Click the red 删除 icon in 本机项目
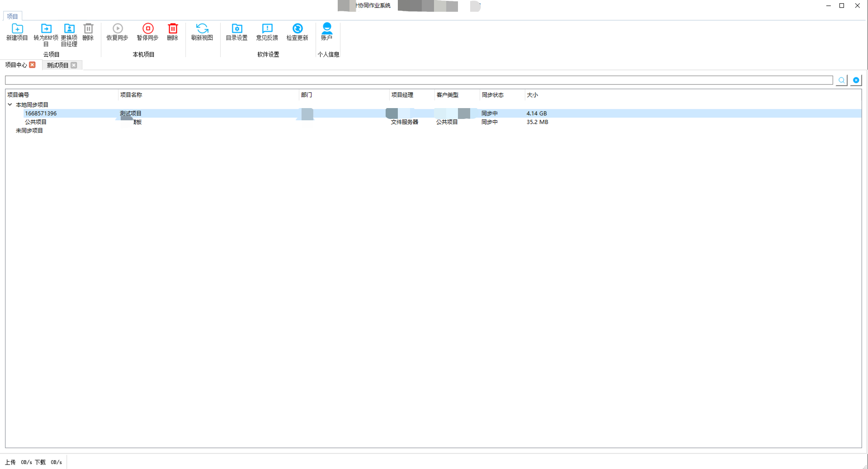 tap(173, 28)
